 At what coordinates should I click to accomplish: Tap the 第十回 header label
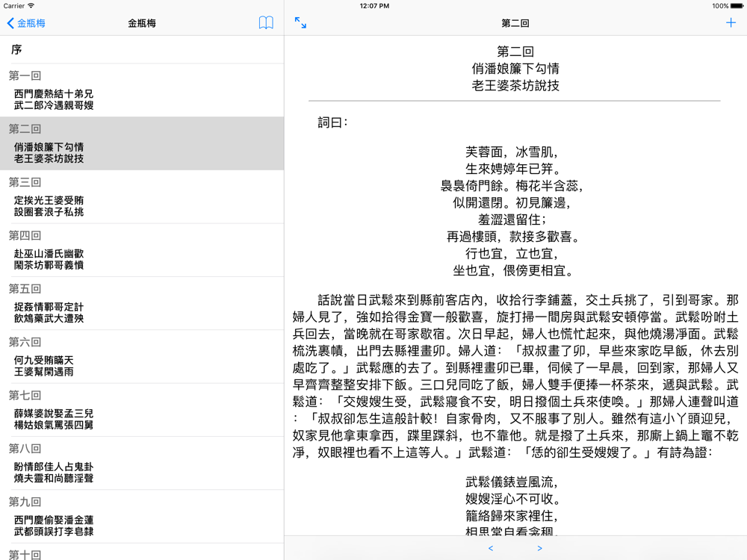[25, 555]
